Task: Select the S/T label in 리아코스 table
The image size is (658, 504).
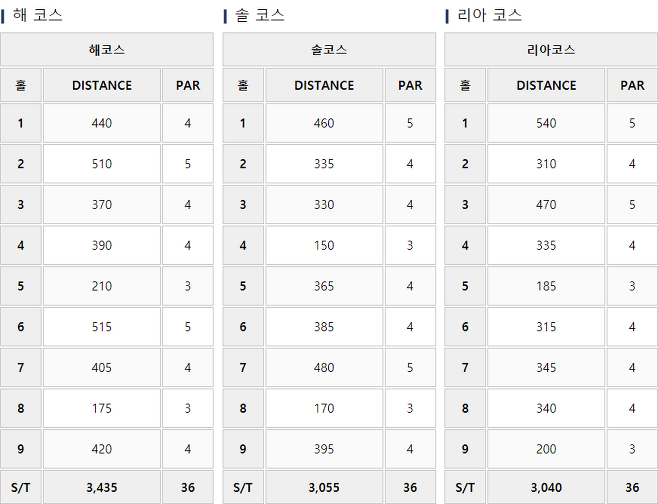Action: pos(465,487)
